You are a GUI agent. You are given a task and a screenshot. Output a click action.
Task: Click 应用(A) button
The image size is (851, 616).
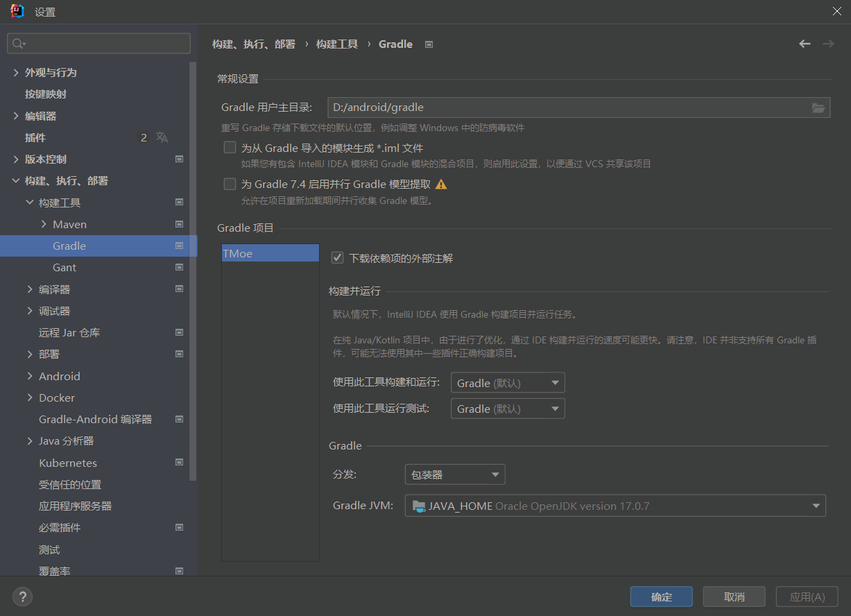[807, 597]
